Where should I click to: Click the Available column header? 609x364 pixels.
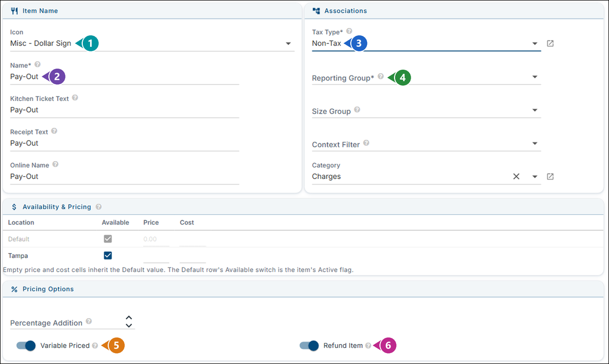[x=116, y=223]
